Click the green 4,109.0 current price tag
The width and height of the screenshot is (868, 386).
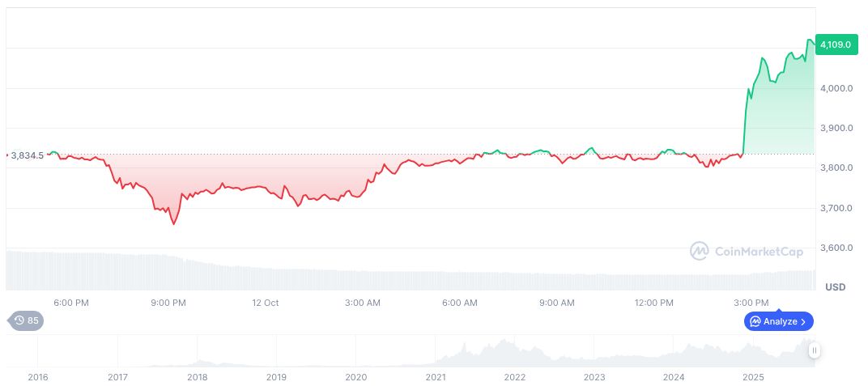pyautogui.click(x=835, y=45)
